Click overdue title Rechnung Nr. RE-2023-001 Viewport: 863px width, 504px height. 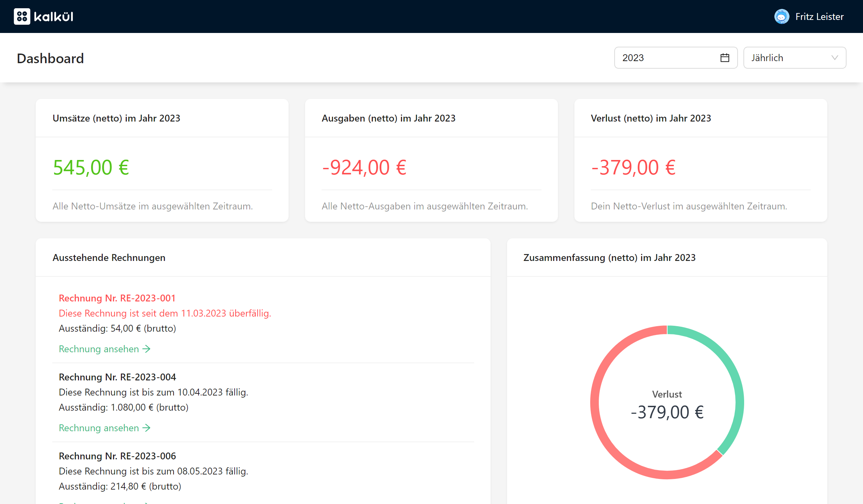pos(117,298)
